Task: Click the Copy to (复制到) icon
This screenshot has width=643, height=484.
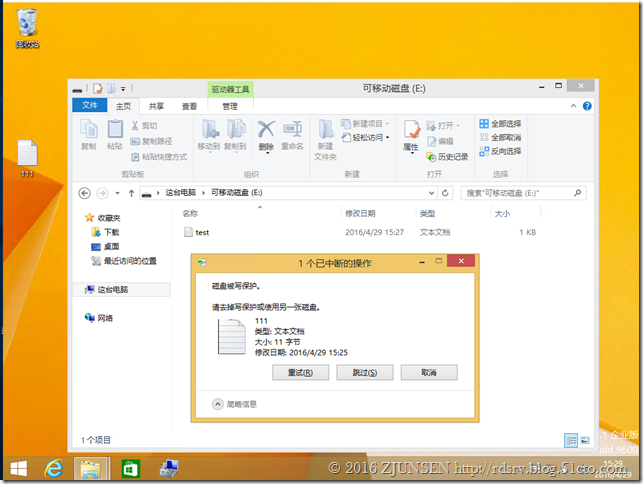Action: tap(235, 135)
